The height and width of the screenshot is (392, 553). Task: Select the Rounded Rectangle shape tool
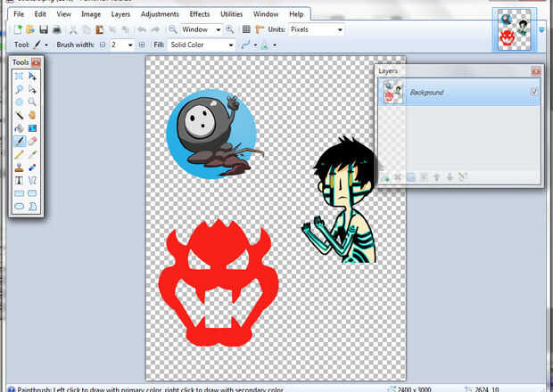tap(32, 193)
